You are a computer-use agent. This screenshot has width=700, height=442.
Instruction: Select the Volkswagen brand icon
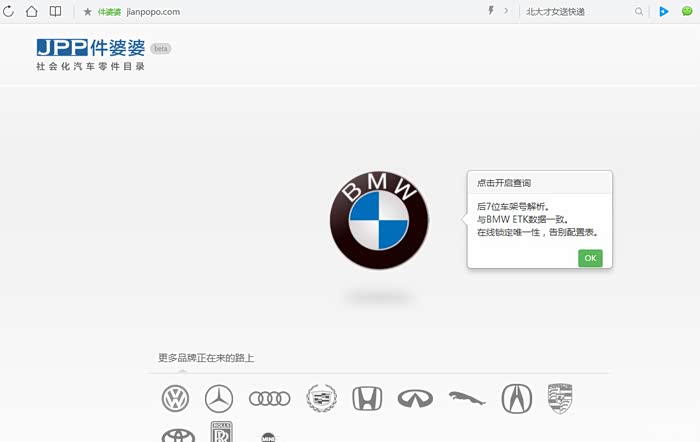(x=175, y=398)
